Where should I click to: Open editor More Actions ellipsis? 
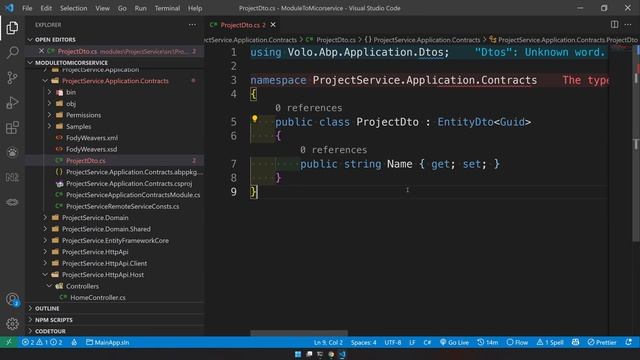[x=628, y=24]
